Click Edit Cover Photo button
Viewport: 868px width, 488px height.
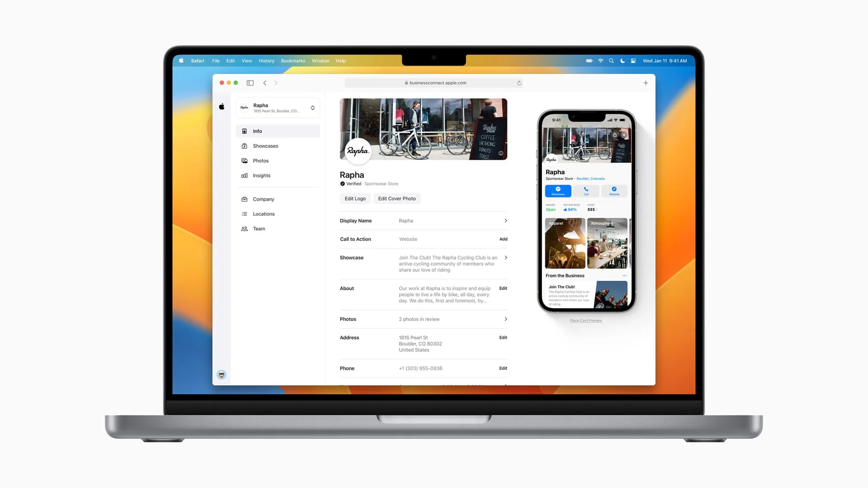click(x=397, y=198)
